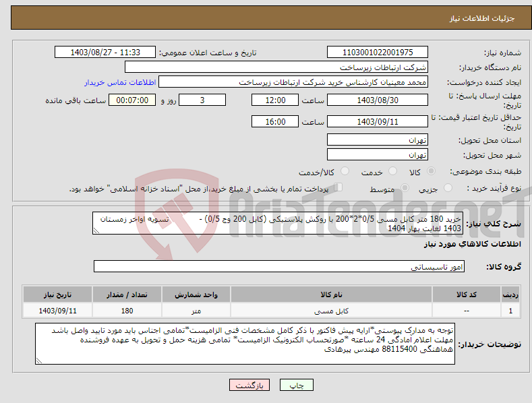This screenshot has width=532, height=403.
Task: Click the delivery province field تهران
Action: point(378,139)
